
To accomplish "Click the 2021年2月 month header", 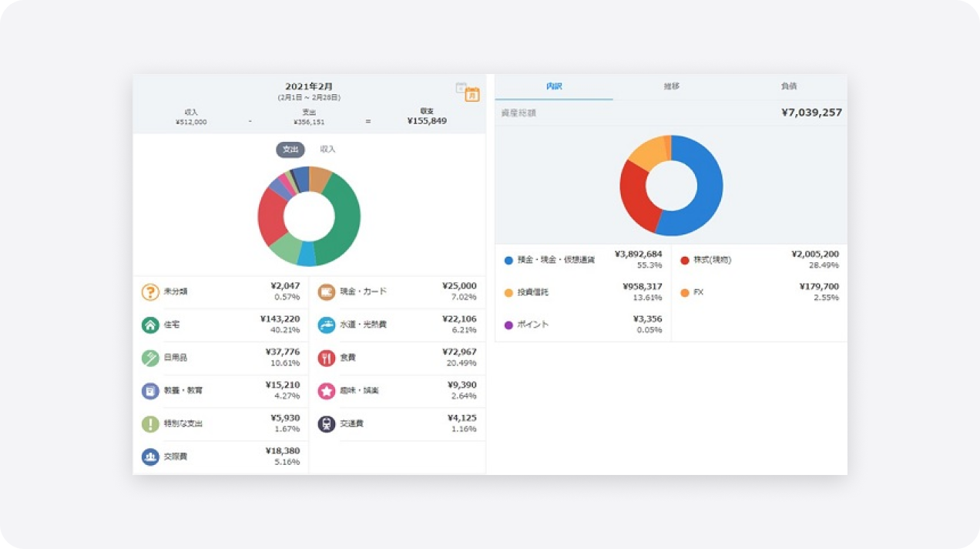I will pyautogui.click(x=309, y=86).
